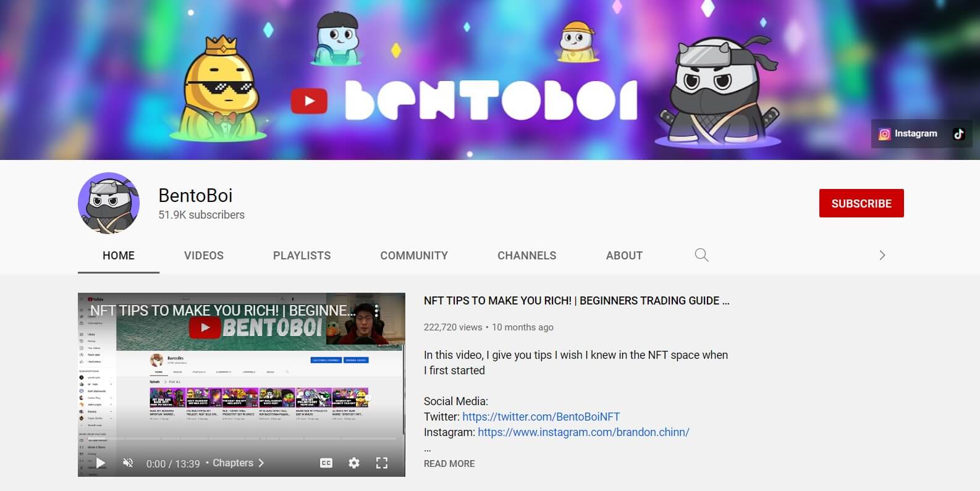This screenshot has width=980, height=491.
Task: Click the video title overlay in player
Action: (223, 311)
